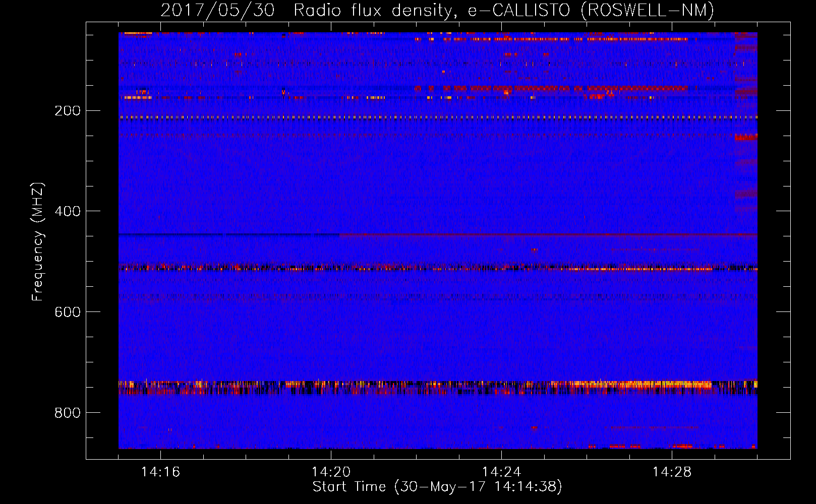Click the 600 frequency tick label

(67, 312)
